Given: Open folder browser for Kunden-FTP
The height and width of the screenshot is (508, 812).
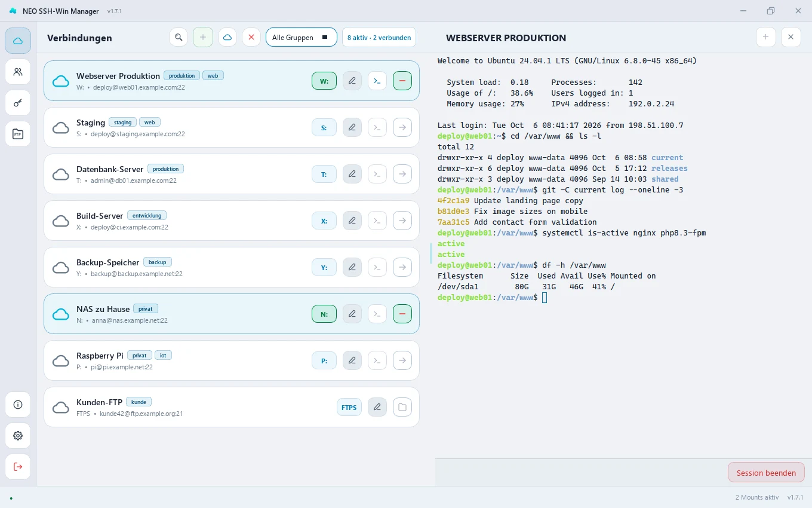Looking at the screenshot, I should (x=402, y=407).
